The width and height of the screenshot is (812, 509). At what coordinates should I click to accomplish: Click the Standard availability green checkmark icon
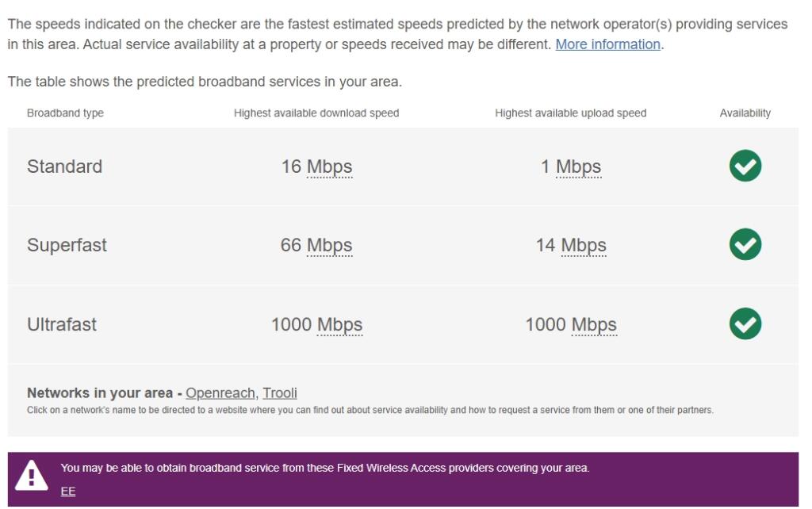[745, 166]
